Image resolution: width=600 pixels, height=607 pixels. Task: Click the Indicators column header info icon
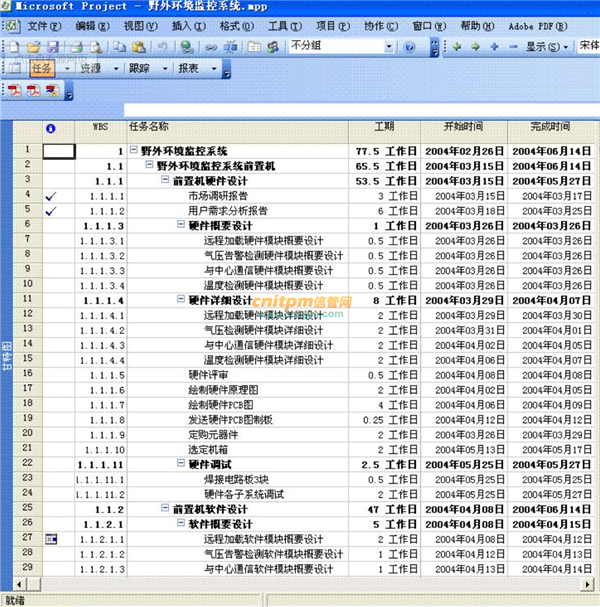pos(52,128)
